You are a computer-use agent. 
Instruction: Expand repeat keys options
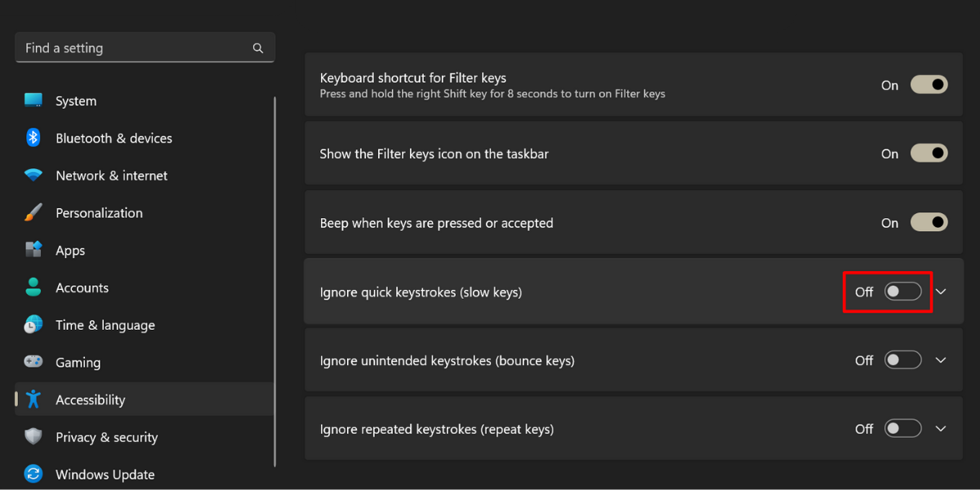pyautogui.click(x=941, y=428)
